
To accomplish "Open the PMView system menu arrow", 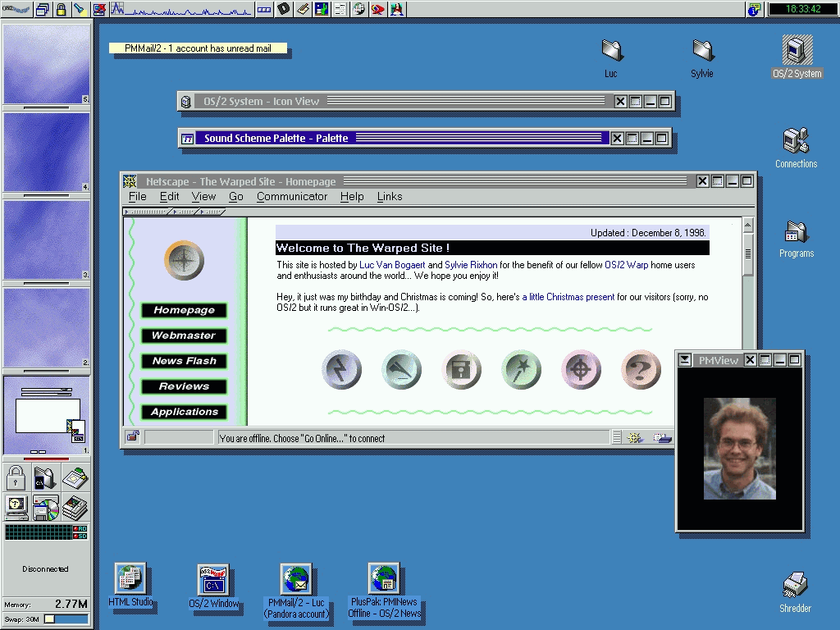I will click(x=685, y=360).
